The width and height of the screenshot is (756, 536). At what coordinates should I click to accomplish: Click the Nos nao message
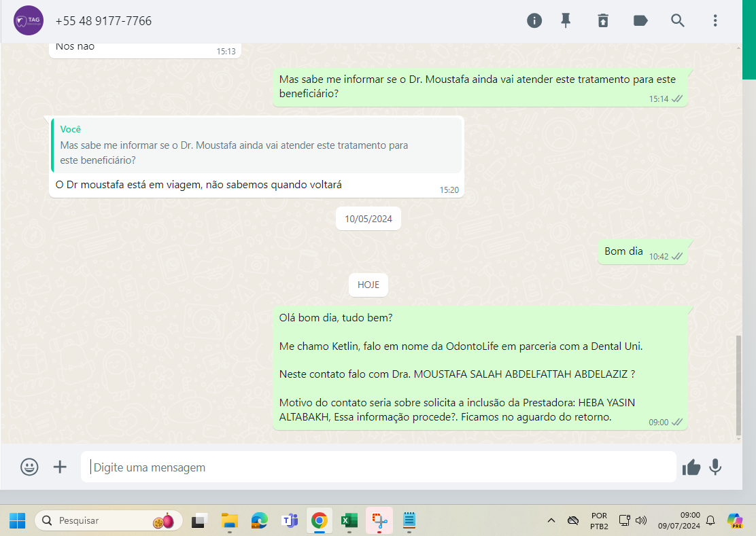[x=145, y=50]
